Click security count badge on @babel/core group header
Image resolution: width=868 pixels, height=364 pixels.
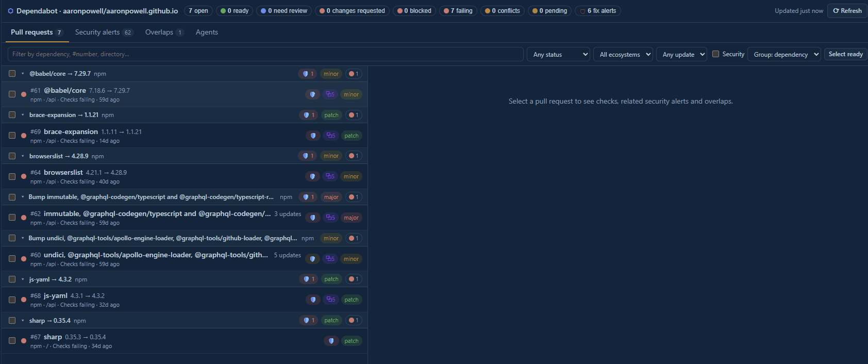pyautogui.click(x=308, y=74)
